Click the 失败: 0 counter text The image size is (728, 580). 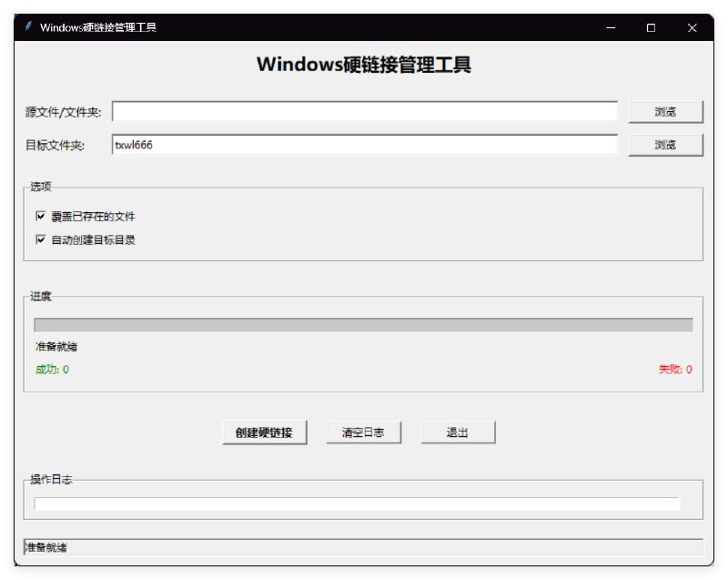tap(675, 370)
